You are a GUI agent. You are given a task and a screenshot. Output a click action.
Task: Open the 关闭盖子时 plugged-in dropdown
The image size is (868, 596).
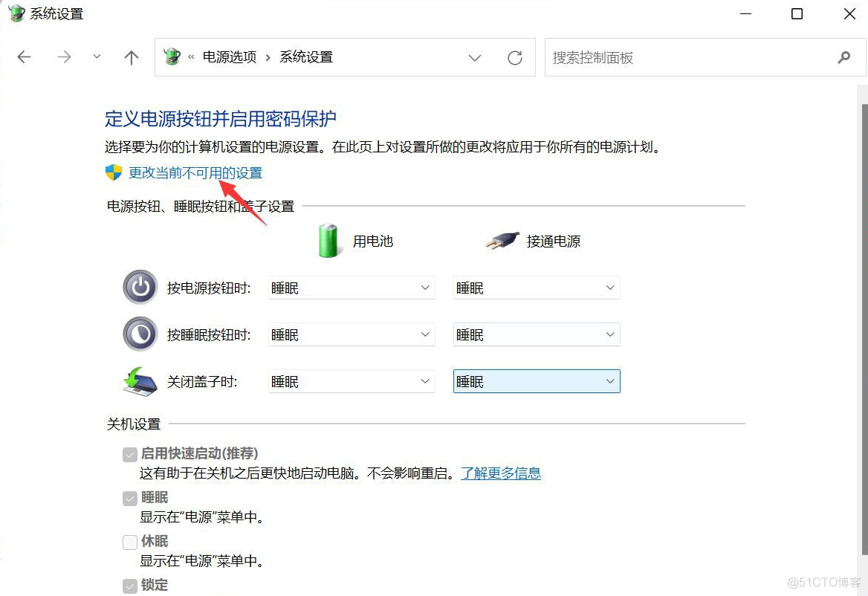[536, 380]
